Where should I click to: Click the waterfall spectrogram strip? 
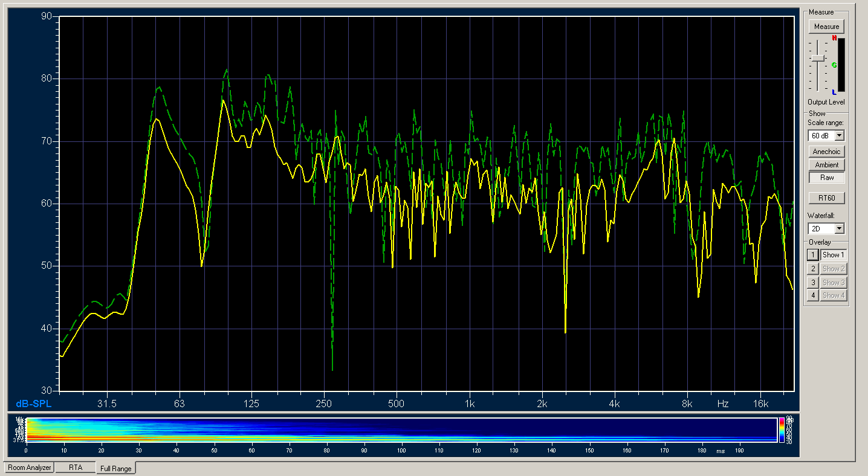(x=399, y=430)
